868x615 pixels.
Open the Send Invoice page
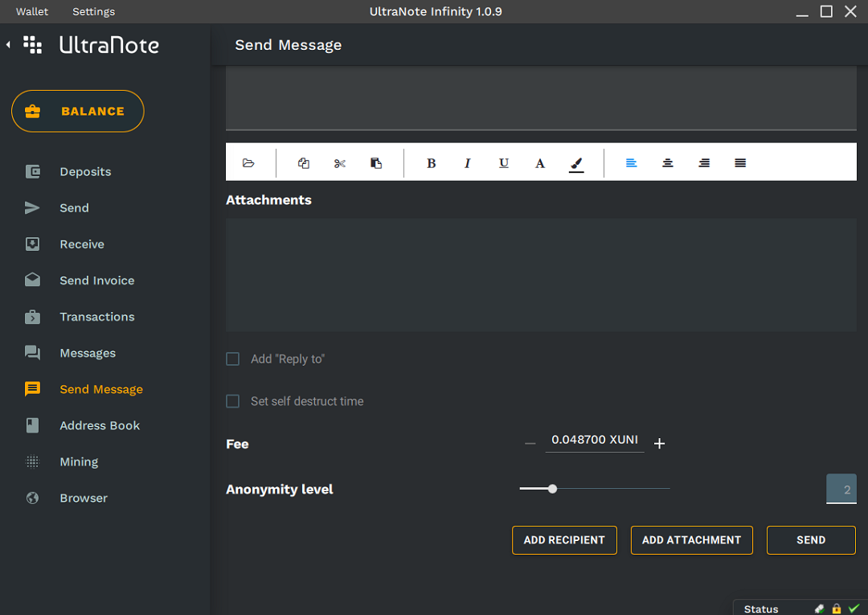pos(97,280)
